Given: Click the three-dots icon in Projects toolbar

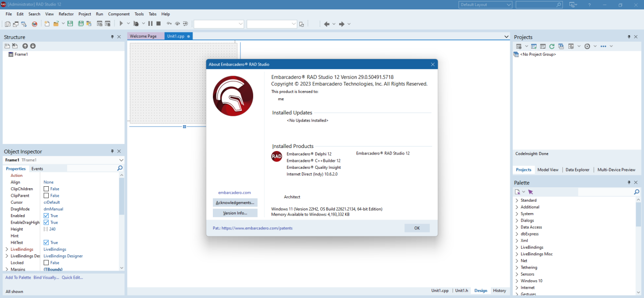Looking at the screenshot, I should tap(603, 46).
